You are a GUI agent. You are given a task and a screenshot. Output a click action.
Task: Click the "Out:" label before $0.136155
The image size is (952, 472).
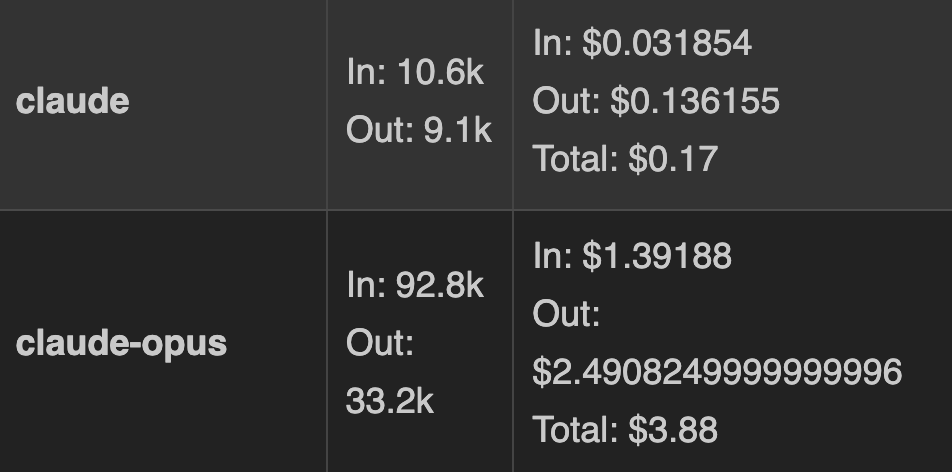(566, 101)
